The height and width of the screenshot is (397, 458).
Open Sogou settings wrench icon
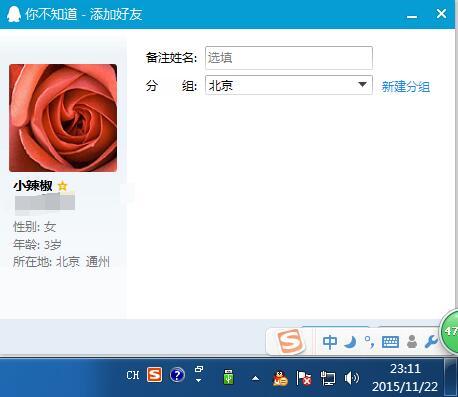(431, 342)
